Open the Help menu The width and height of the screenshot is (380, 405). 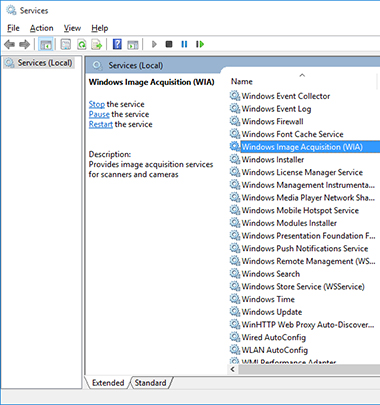pyautogui.click(x=100, y=28)
